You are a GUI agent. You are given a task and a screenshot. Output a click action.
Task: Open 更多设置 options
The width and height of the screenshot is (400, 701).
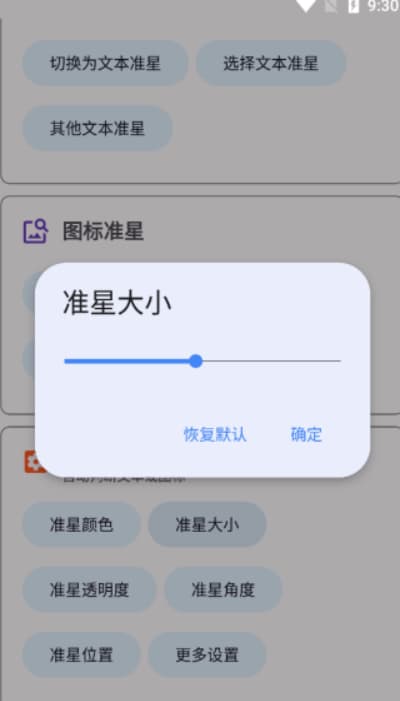click(x=207, y=655)
